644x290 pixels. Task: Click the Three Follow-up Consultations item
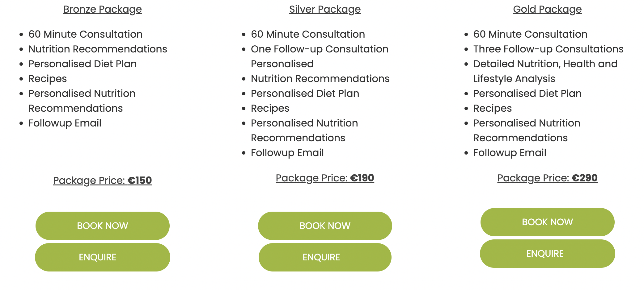pyautogui.click(x=548, y=49)
